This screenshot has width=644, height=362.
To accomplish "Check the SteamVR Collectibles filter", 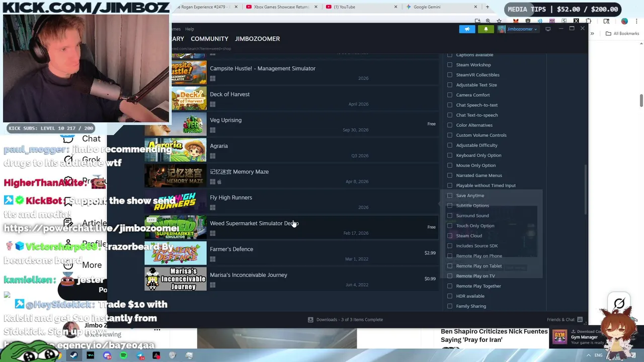I will point(450,75).
